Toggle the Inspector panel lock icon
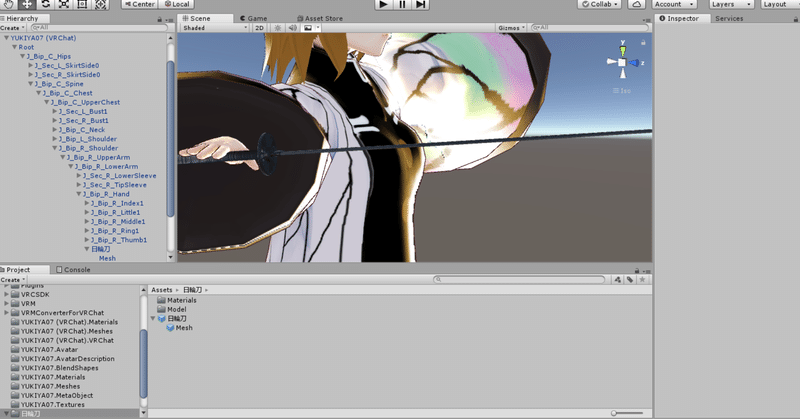This screenshot has height=419, width=800. pyautogui.click(x=795, y=19)
